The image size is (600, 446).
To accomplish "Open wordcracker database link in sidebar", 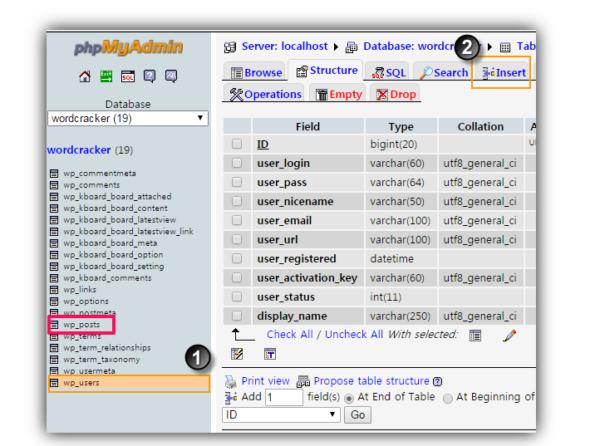I will pos(79,150).
